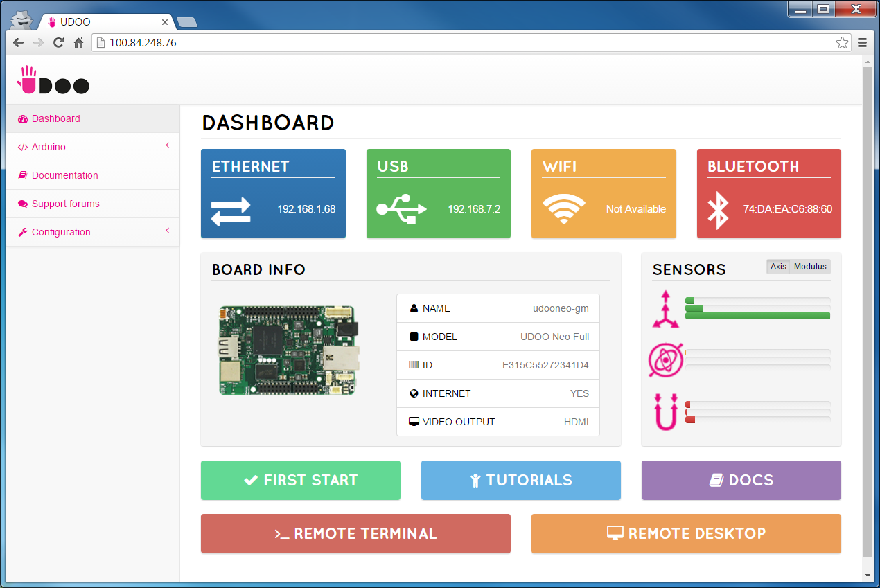Reload the page with refresh icon

point(59,43)
